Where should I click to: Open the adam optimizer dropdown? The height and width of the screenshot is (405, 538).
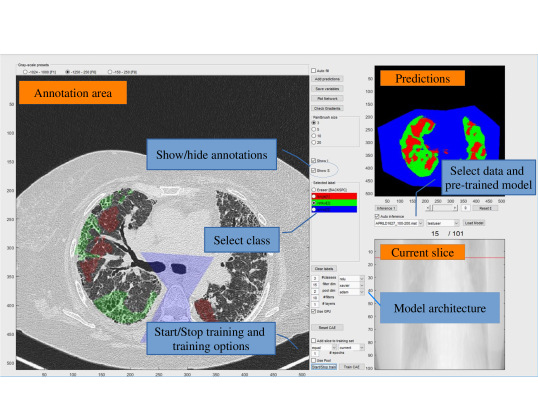coord(351,292)
